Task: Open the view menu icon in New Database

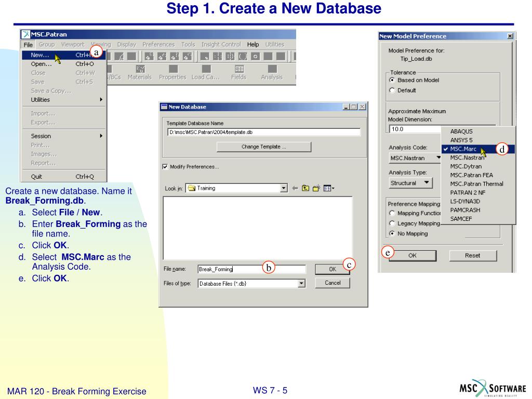Action: [x=328, y=188]
